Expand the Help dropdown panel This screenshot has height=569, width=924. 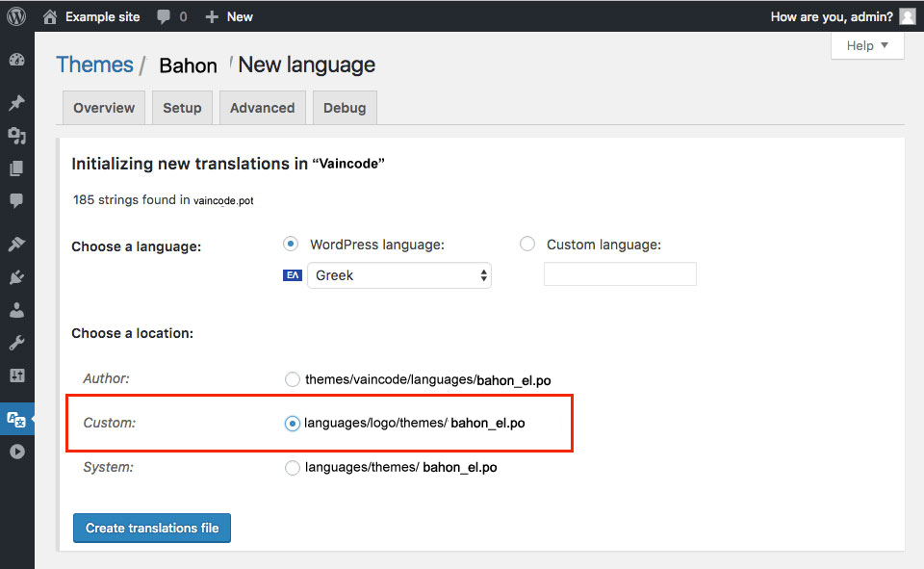(867, 46)
